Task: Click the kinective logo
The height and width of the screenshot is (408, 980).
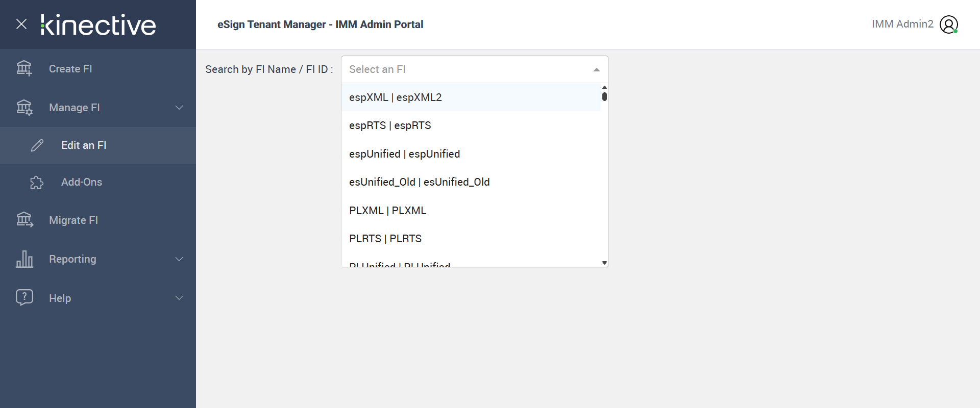Action: (99, 25)
